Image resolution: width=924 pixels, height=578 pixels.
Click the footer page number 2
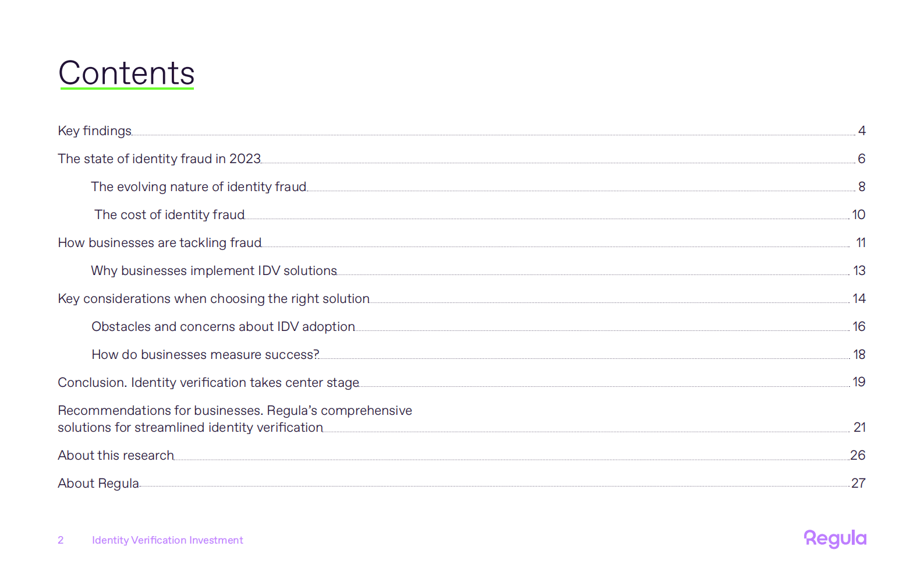(61, 540)
